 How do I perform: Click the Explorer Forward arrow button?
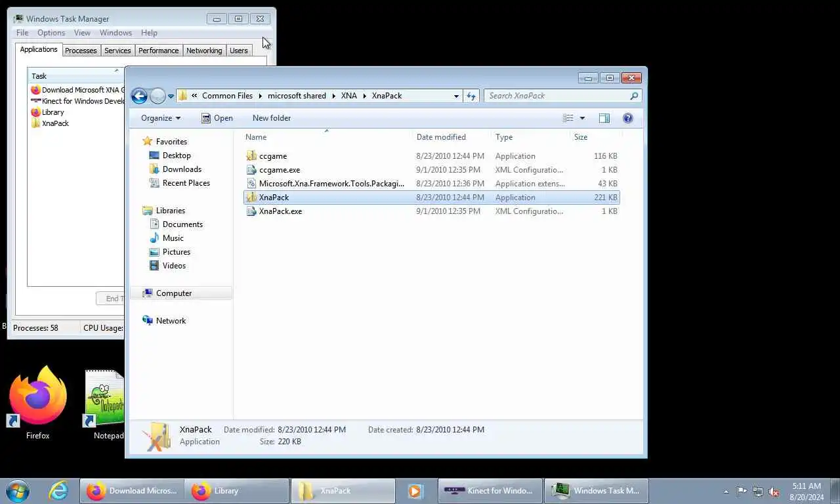(x=157, y=96)
